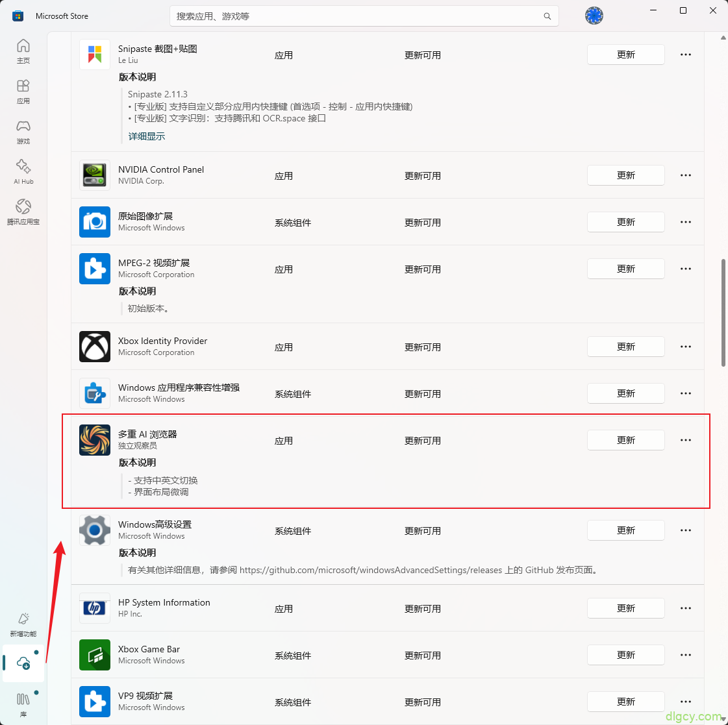Click Update for HP System Information
728x725 pixels.
[x=625, y=608]
